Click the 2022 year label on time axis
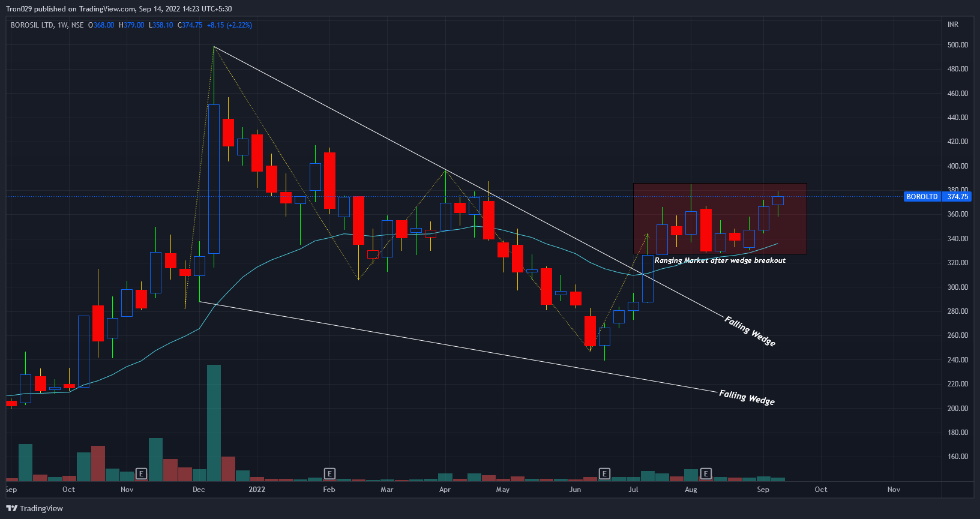The width and height of the screenshot is (980, 519). click(x=257, y=490)
